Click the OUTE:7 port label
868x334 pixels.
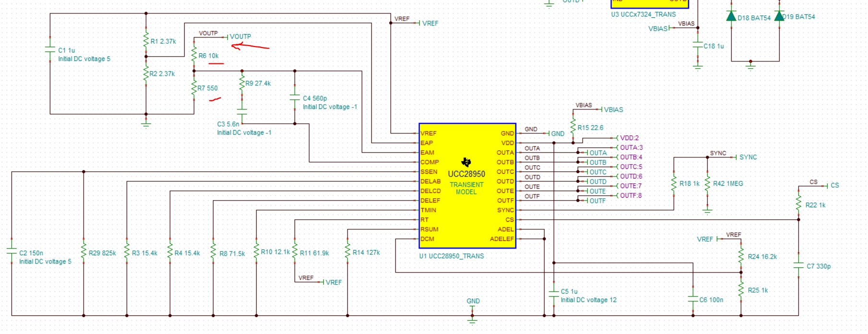(x=631, y=186)
